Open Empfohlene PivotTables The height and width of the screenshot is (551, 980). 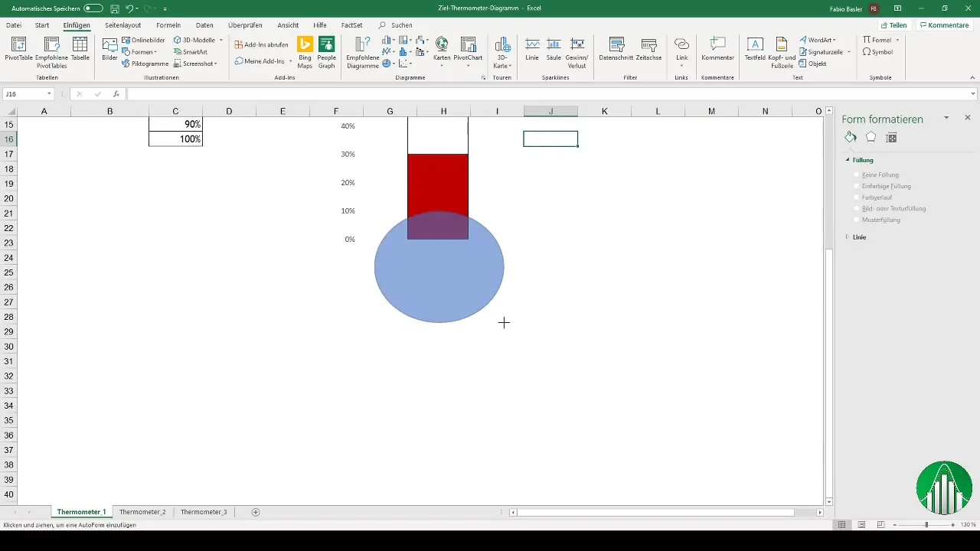click(51, 52)
